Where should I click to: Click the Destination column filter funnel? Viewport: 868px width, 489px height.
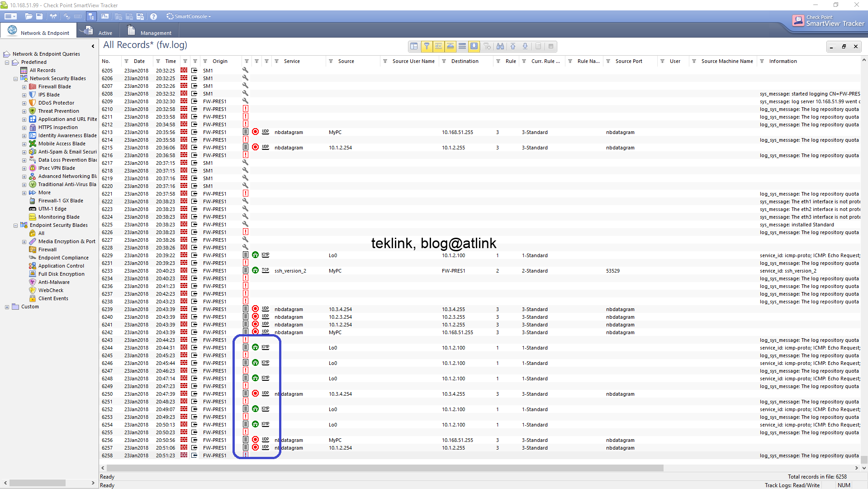click(444, 61)
